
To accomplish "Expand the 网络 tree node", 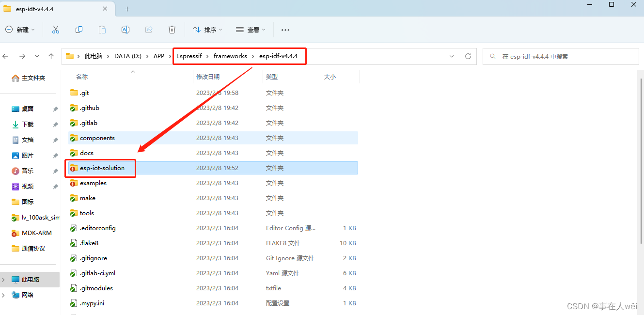I will pyautogui.click(x=4, y=295).
